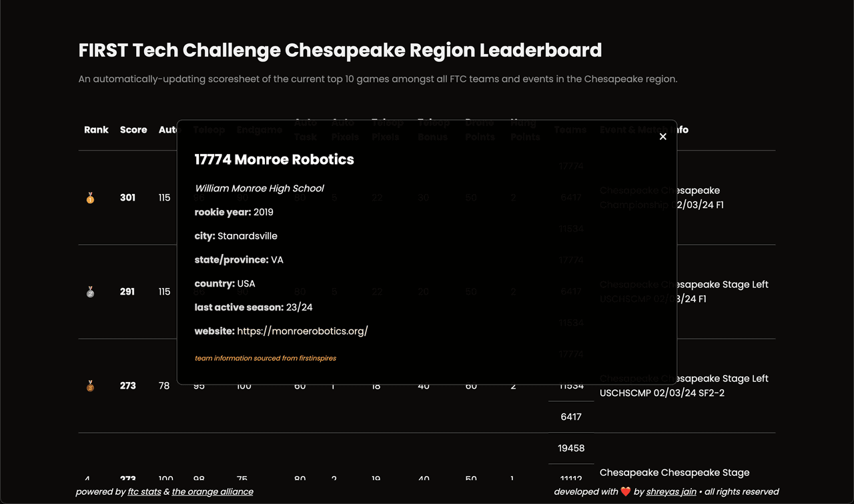Select the Rank column header
Viewport: 854px width, 504px height.
pyautogui.click(x=96, y=130)
